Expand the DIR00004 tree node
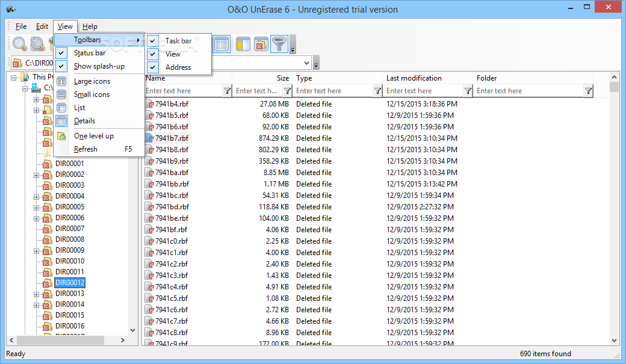The width and height of the screenshot is (626, 364). (36, 197)
